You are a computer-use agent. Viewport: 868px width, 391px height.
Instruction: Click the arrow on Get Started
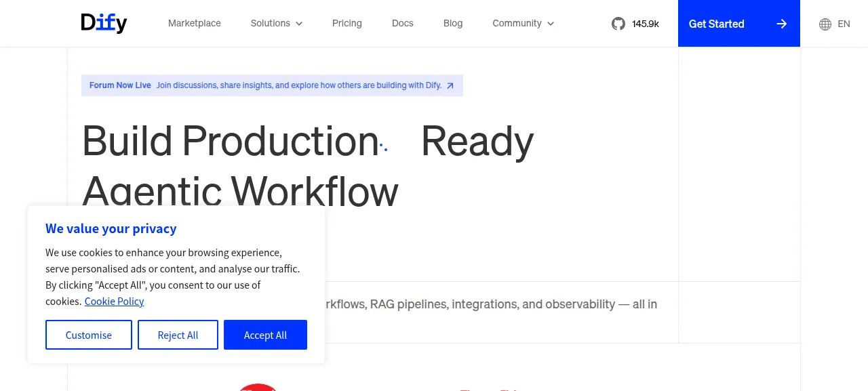(x=782, y=24)
